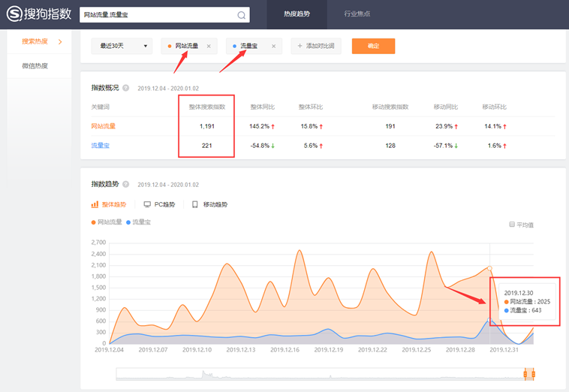Open the 网站流量 keyword link in table
The image size is (569, 392).
104,126
